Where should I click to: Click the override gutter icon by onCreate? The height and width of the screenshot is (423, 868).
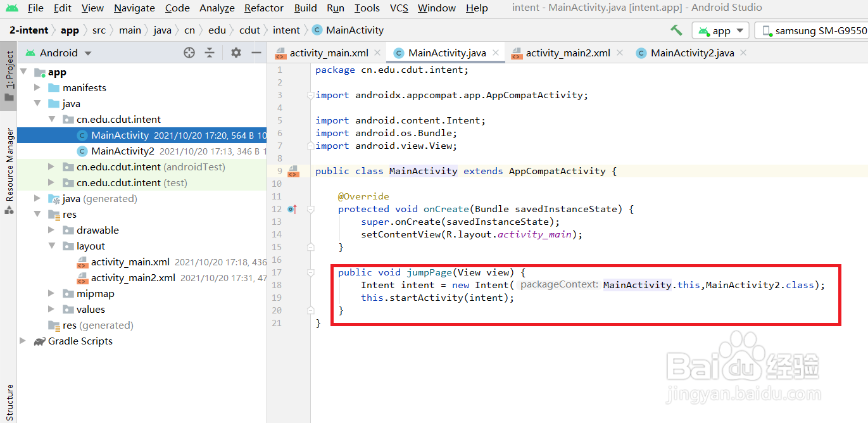pyautogui.click(x=292, y=208)
